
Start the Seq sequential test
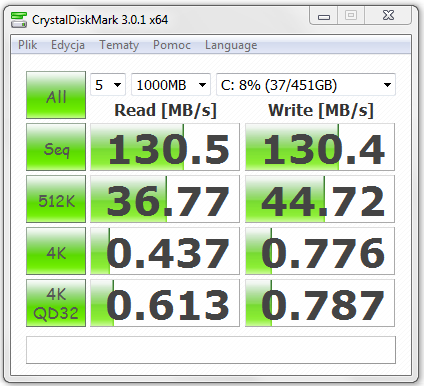tap(56, 147)
